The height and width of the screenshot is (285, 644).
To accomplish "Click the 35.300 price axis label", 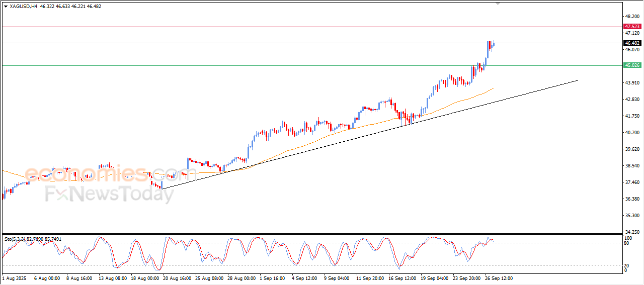I will click(x=632, y=215).
